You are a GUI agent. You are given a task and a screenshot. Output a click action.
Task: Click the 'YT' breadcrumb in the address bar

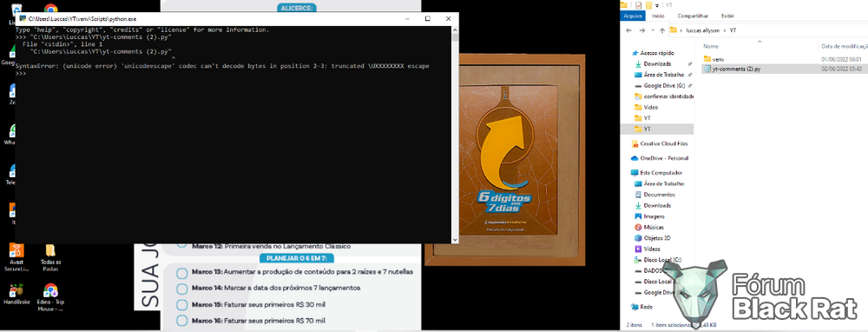[x=733, y=30]
